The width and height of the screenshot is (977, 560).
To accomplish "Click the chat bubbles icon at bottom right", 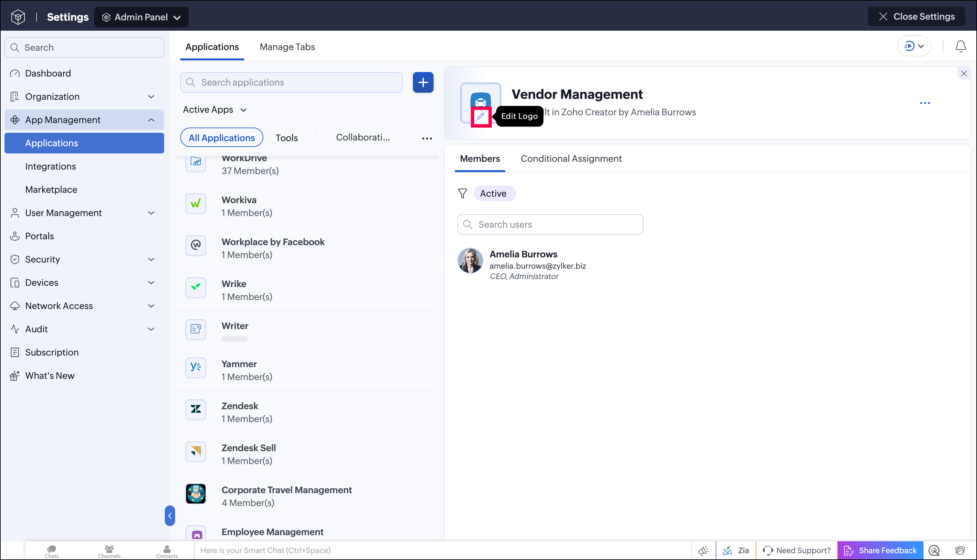I will [x=960, y=550].
